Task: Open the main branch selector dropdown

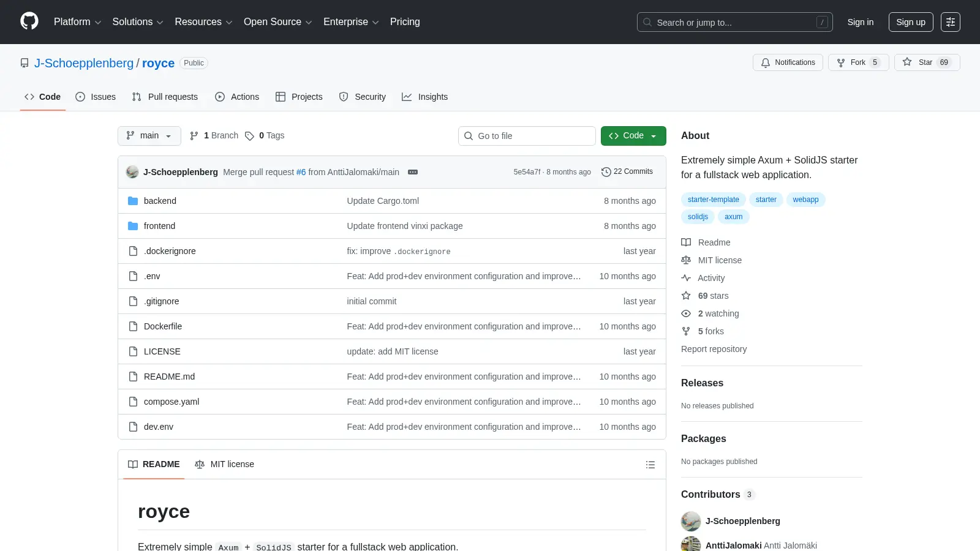Action: (x=149, y=136)
